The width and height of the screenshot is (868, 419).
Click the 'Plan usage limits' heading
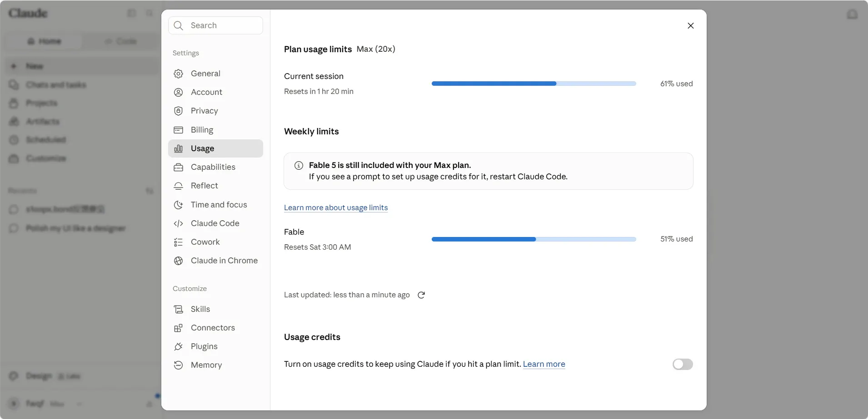point(318,49)
